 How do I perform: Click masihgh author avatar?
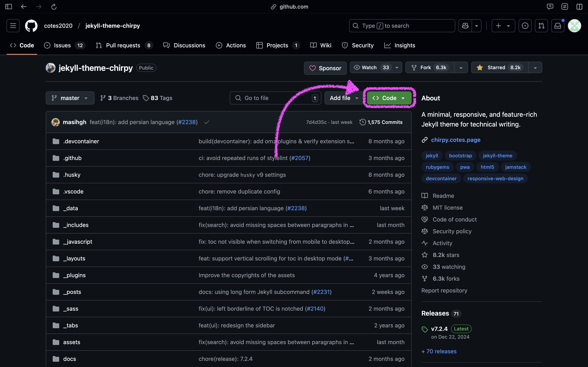(56, 122)
